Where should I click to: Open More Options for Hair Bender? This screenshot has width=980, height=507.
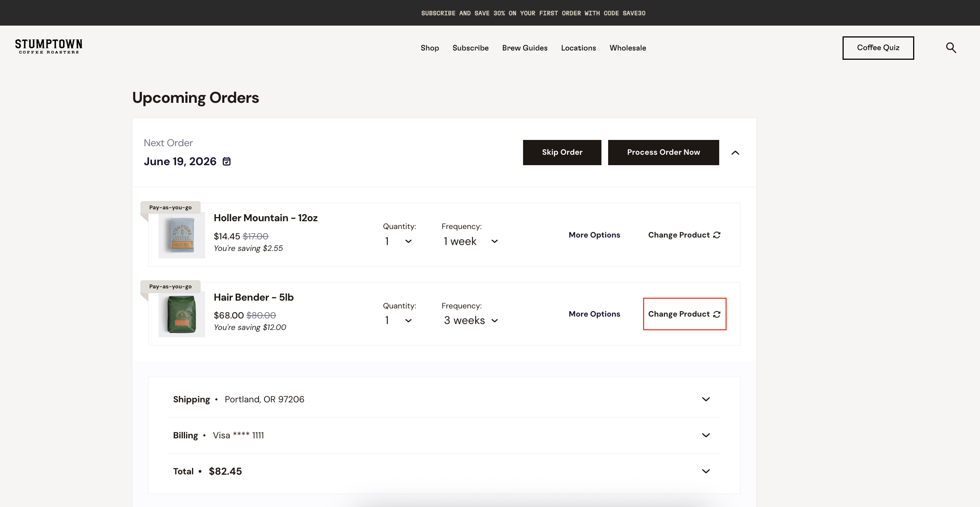coord(594,314)
